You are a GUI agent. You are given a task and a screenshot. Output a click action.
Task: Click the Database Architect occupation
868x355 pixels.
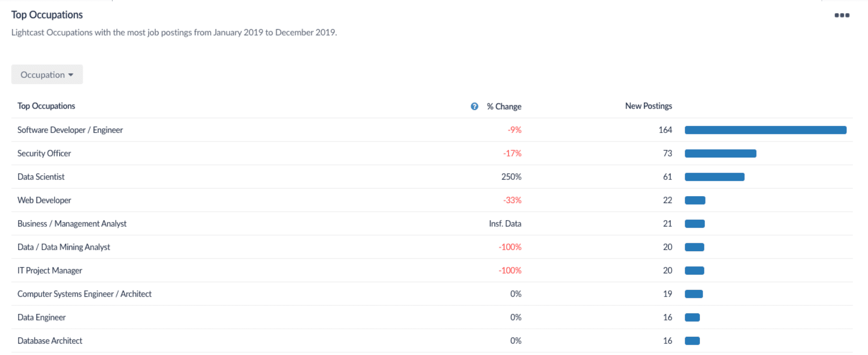50,341
